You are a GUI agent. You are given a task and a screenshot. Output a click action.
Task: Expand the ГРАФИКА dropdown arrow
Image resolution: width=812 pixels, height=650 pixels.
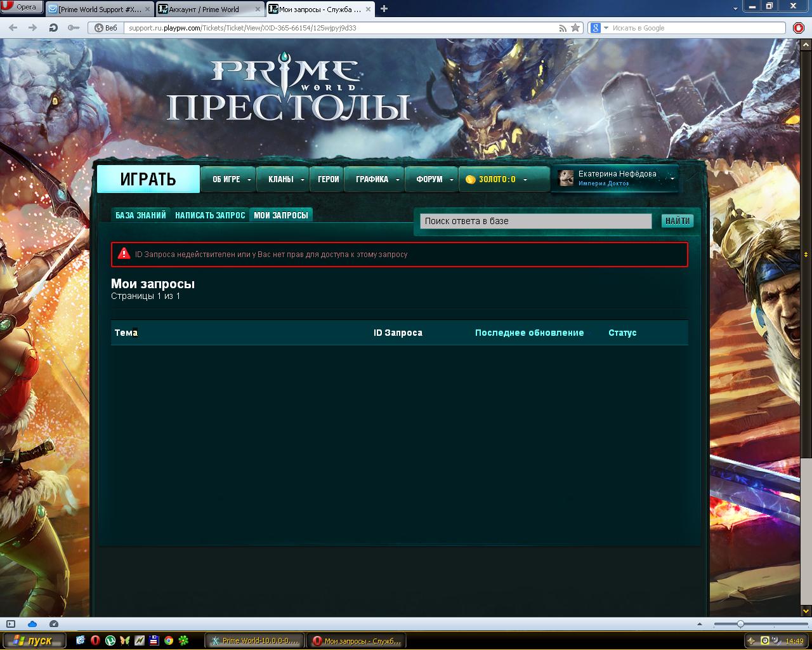tap(398, 180)
